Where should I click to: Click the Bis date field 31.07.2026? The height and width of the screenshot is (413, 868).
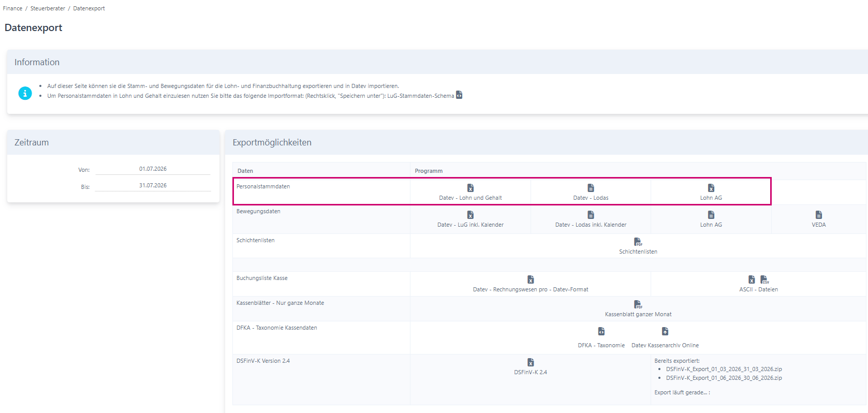pos(153,185)
